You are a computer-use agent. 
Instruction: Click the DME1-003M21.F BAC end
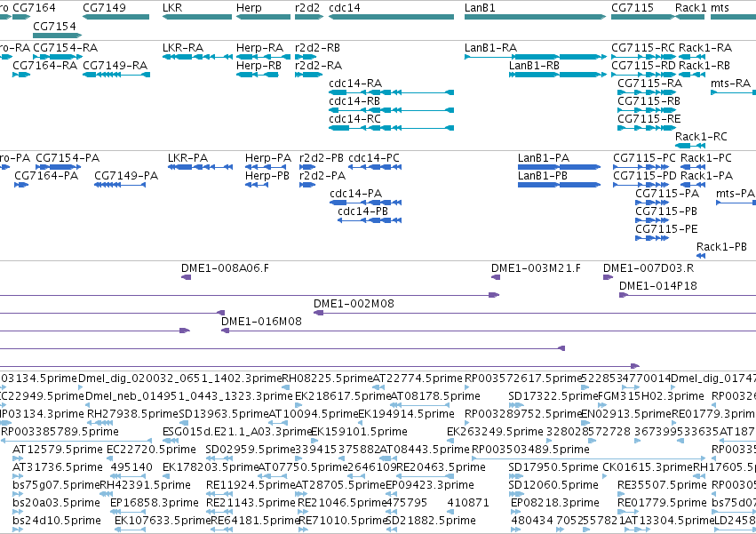pos(496,277)
